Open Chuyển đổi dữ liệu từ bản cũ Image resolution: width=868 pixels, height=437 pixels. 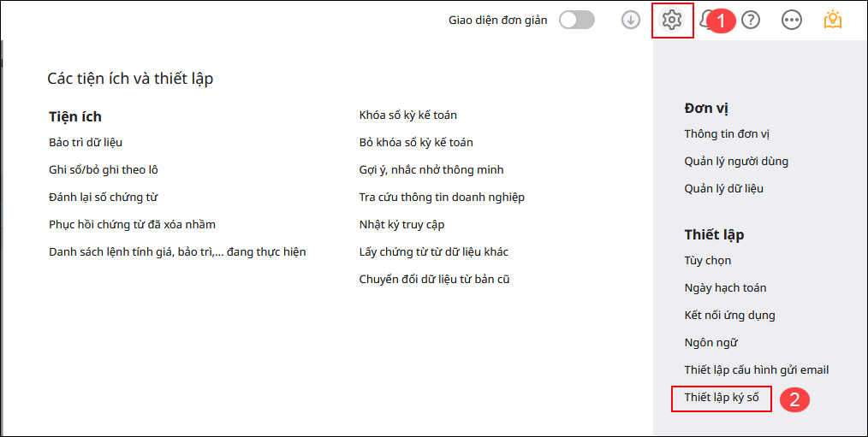(x=435, y=280)
